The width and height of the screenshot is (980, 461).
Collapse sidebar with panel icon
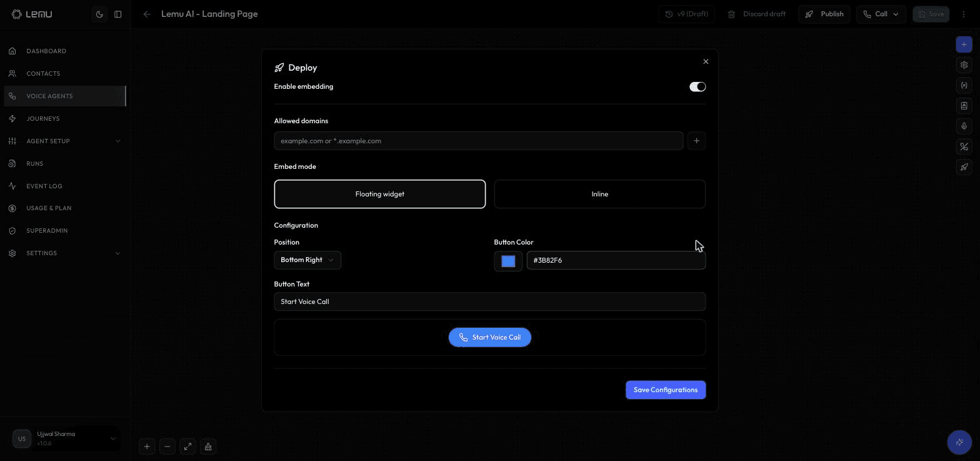tap(117, 14)
